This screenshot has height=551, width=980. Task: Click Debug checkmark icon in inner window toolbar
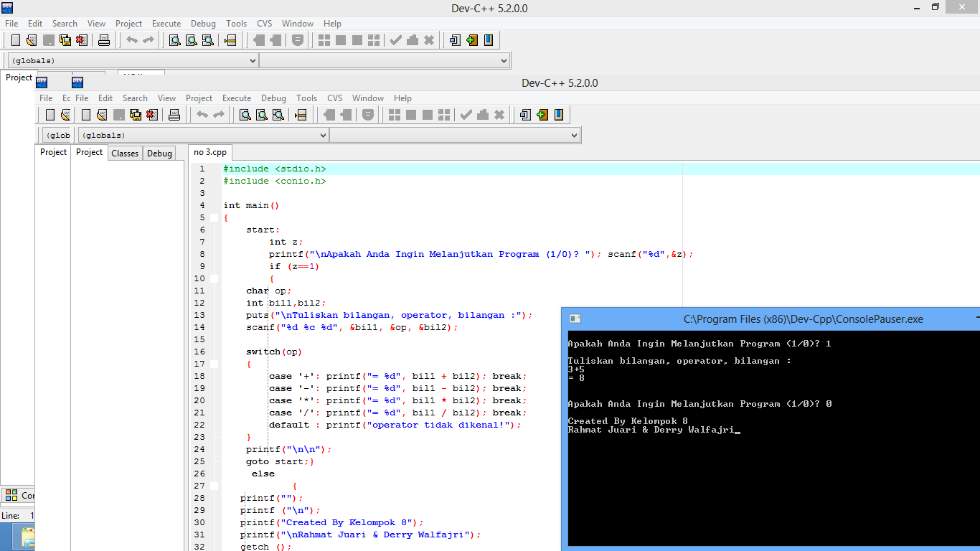[466, 115]
